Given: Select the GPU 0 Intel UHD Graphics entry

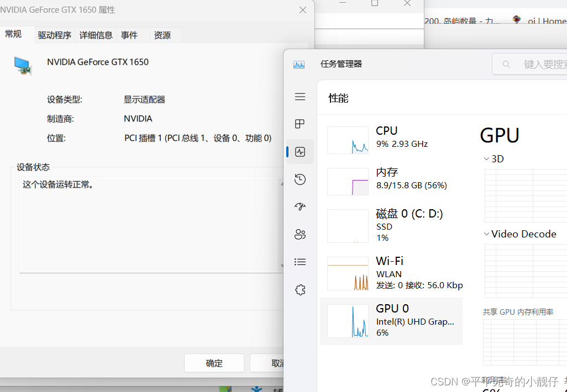Looking at the screenshot, I should (x=391, y=321).
